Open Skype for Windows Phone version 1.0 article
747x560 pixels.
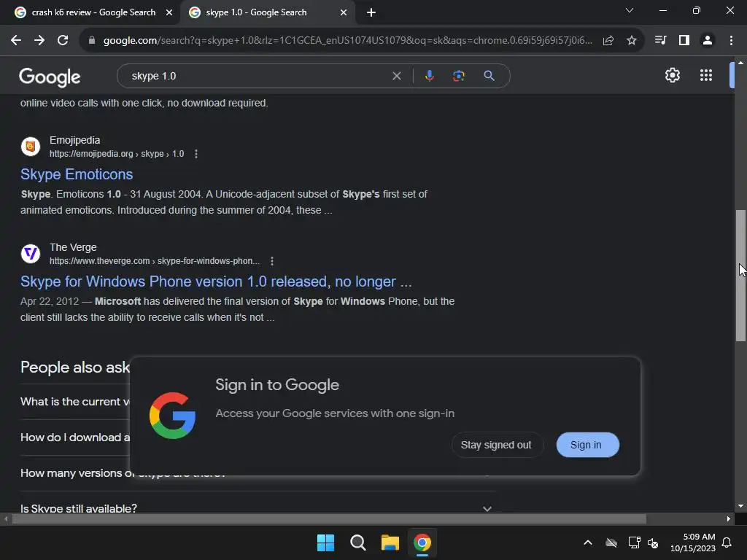(216, 281)
